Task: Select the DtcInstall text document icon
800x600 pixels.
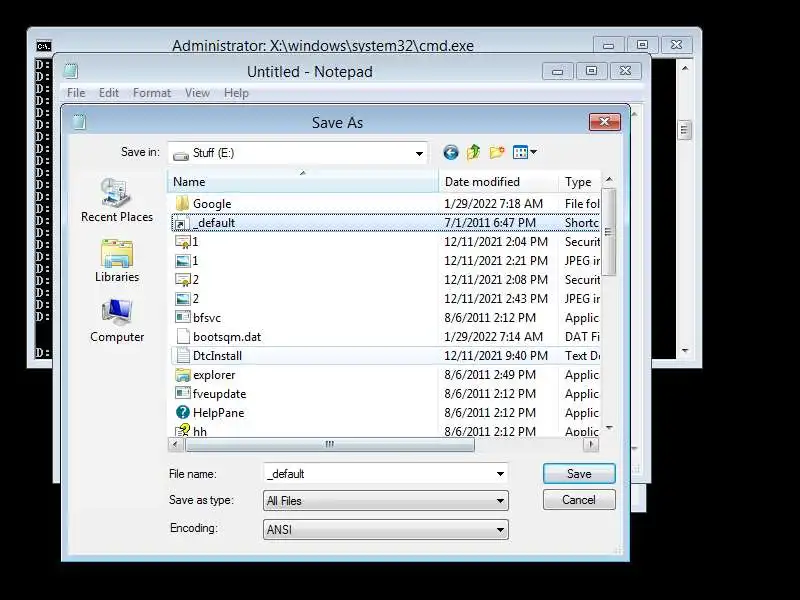Action: (182, 356)
